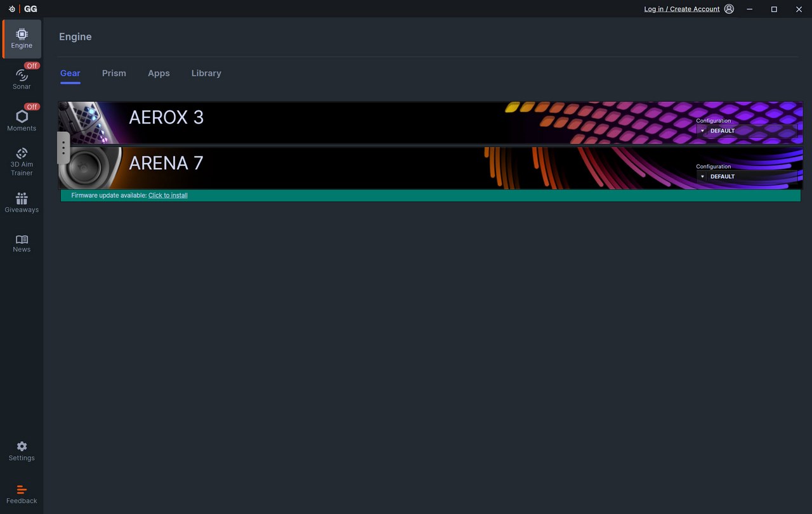The height and width of the screenshot is (514, 812).
Task: Expand Arena 7 configuration dropdown
Action: pyautogui.click(x=702, y=176)
